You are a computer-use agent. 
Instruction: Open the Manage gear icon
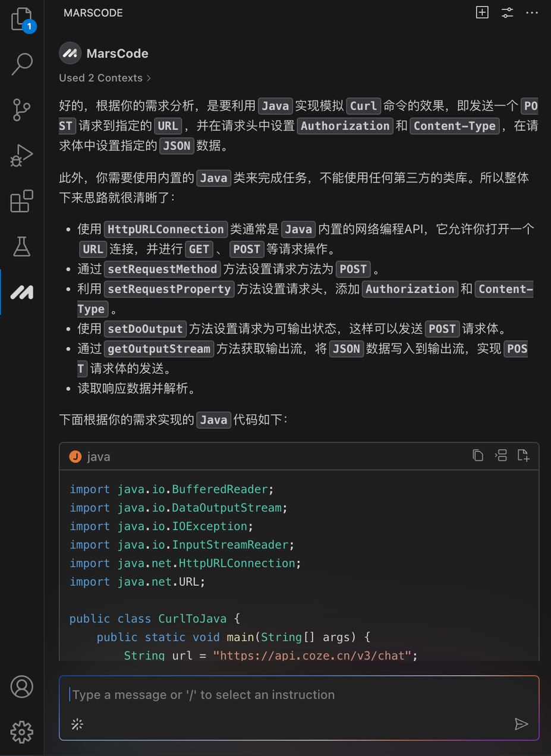click(22, 732)
